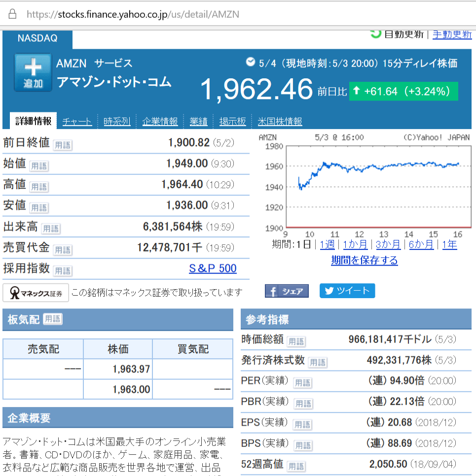
Task: Open the 用語 glossary for BPS(実績)
Action: 303,445
